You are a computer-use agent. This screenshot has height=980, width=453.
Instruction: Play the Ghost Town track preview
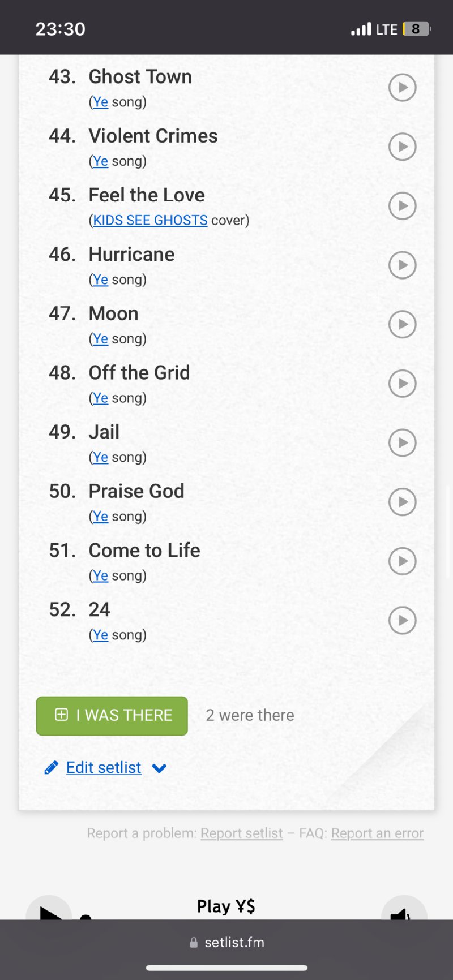(402, 88)
